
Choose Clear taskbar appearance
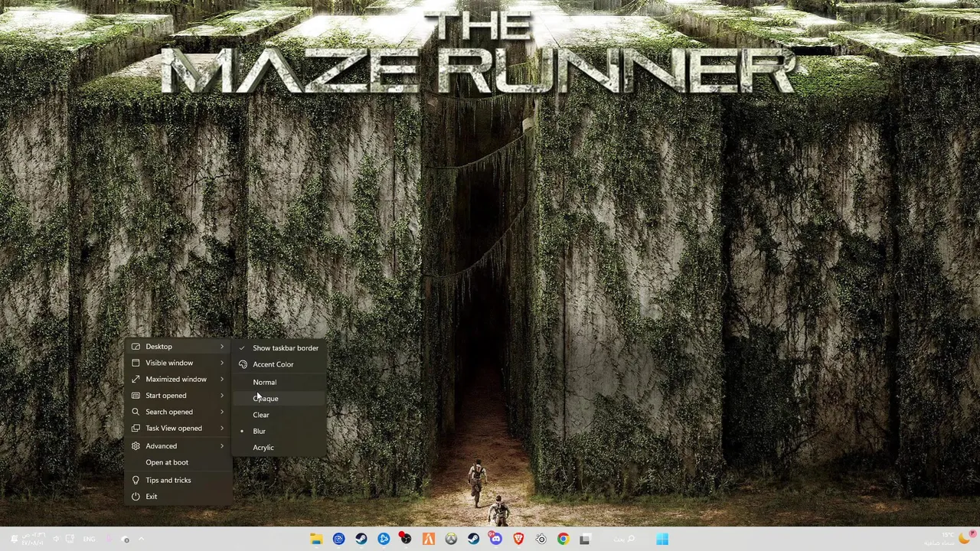(x=279, y=415)
